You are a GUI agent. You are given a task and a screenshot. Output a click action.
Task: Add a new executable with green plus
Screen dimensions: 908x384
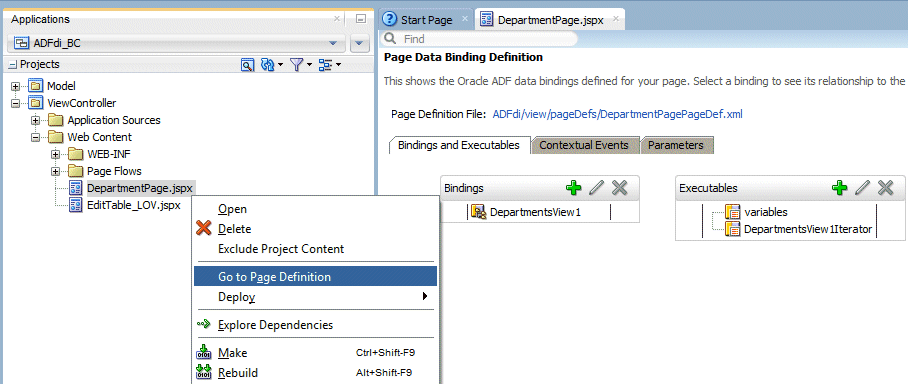pos(839,188)
